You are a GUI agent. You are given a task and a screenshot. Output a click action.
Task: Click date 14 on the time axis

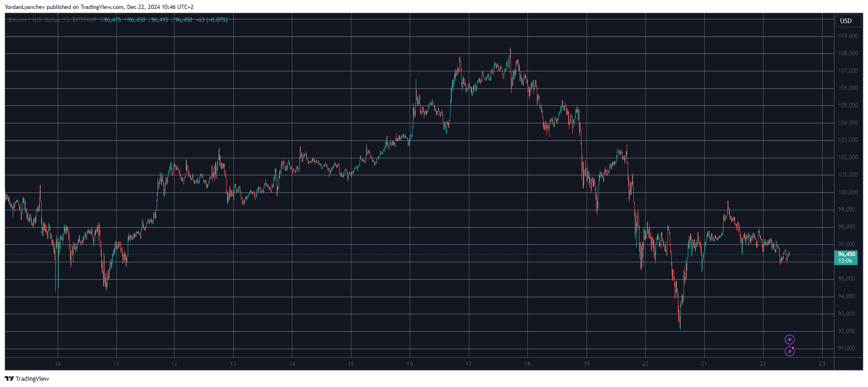(292, 364)
